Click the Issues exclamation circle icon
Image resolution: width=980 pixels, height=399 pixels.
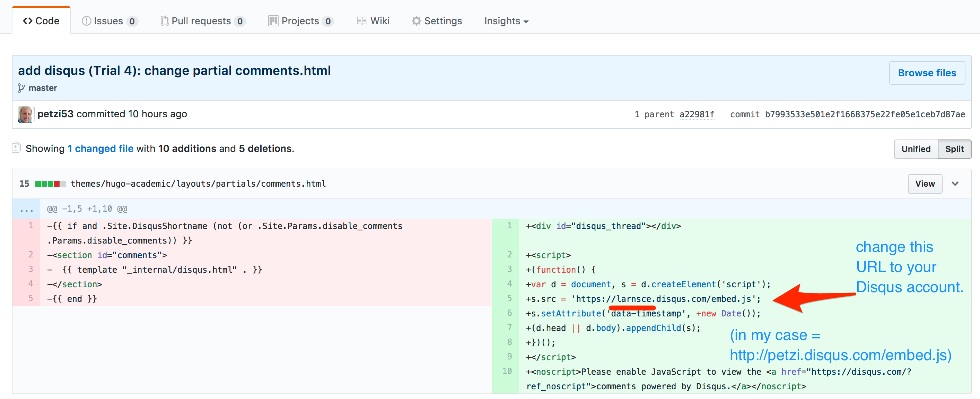86,21
